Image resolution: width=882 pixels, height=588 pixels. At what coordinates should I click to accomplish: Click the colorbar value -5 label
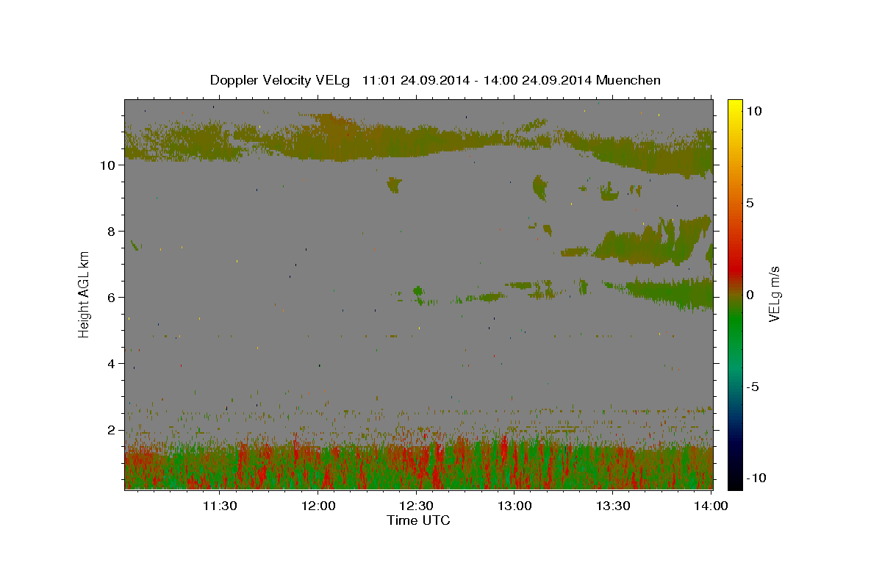click(753, 387)
